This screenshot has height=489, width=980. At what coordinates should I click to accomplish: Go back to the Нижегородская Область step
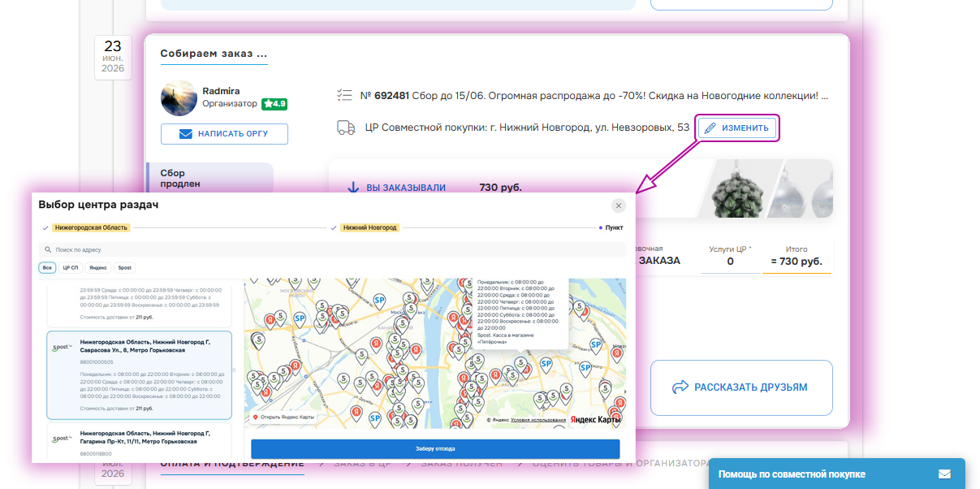[91, 228]
